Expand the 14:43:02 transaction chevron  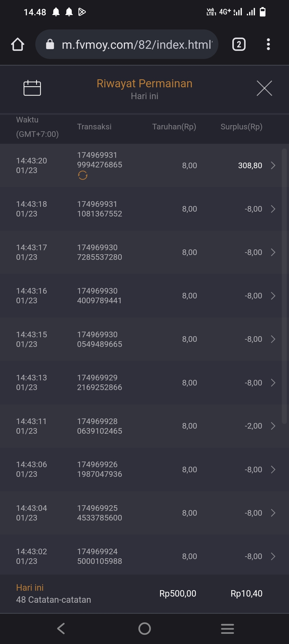pyautogui.click(x=273, y=556)
